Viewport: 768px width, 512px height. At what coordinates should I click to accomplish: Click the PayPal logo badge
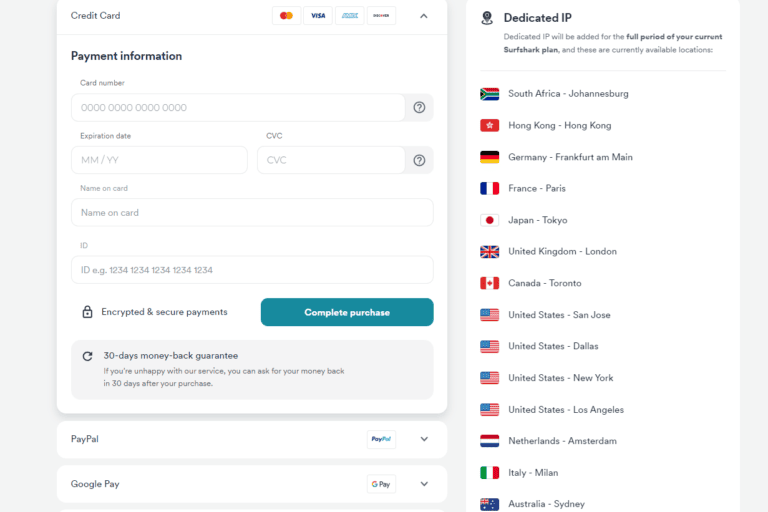pyautogui.click(x=381, y=439)
